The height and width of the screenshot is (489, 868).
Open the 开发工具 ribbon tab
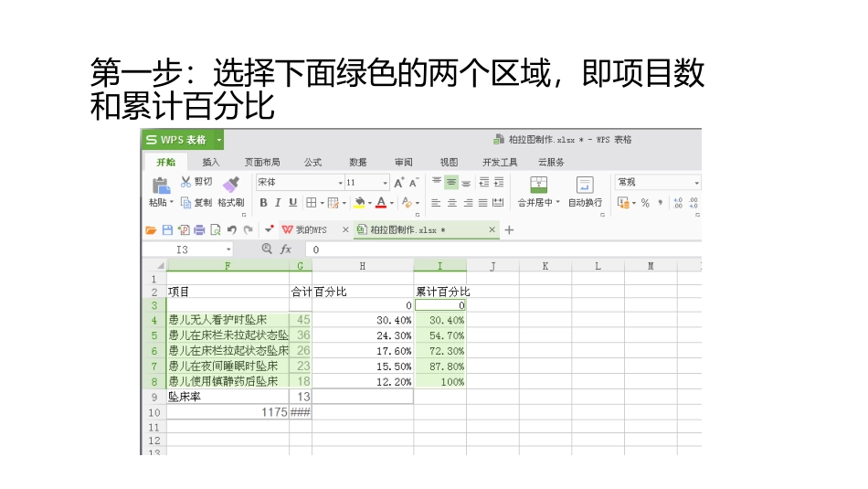[500, 163]
